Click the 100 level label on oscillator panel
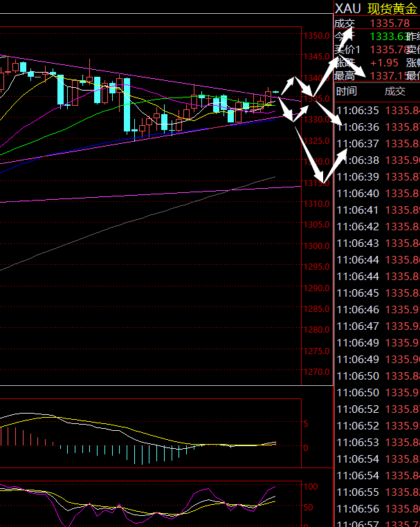 (x=311, y=486)
